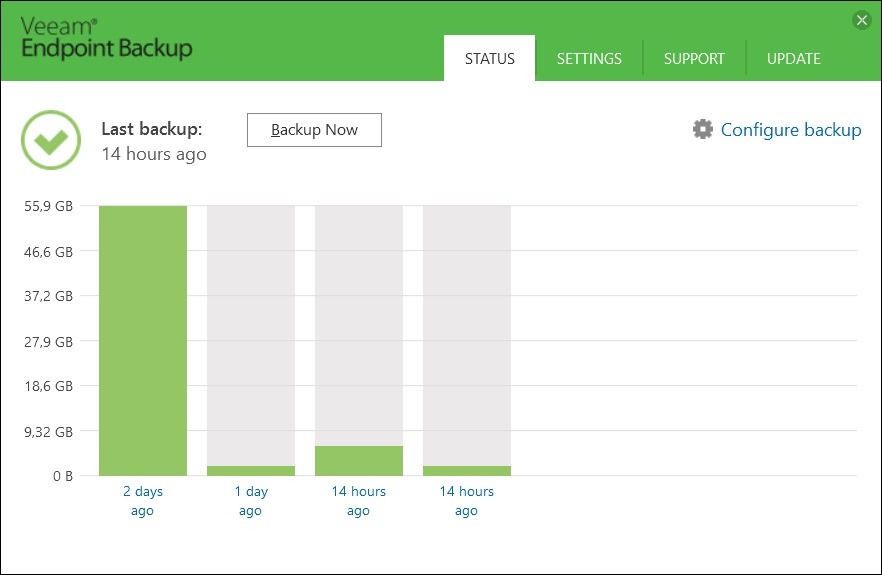Click the Veeam Endpoint Backup logo
The width and height of the screenshot is (882, 575).
[106, 38]
